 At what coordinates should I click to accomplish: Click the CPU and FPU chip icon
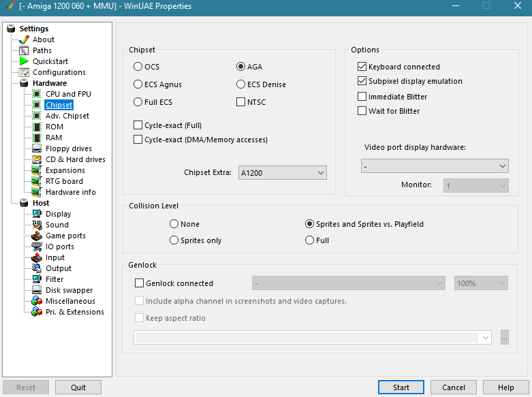tap(37, 94)
